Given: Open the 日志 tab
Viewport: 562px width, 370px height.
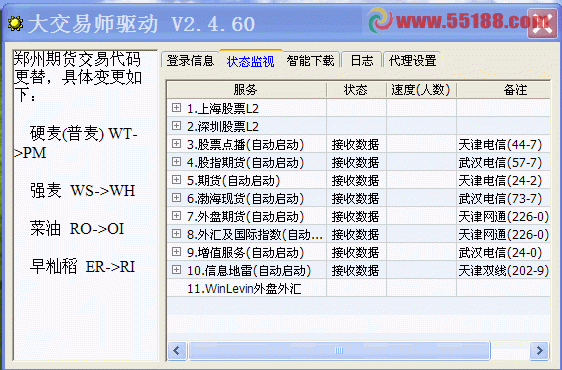Looking at the screenshot, I should pos(362,60).
